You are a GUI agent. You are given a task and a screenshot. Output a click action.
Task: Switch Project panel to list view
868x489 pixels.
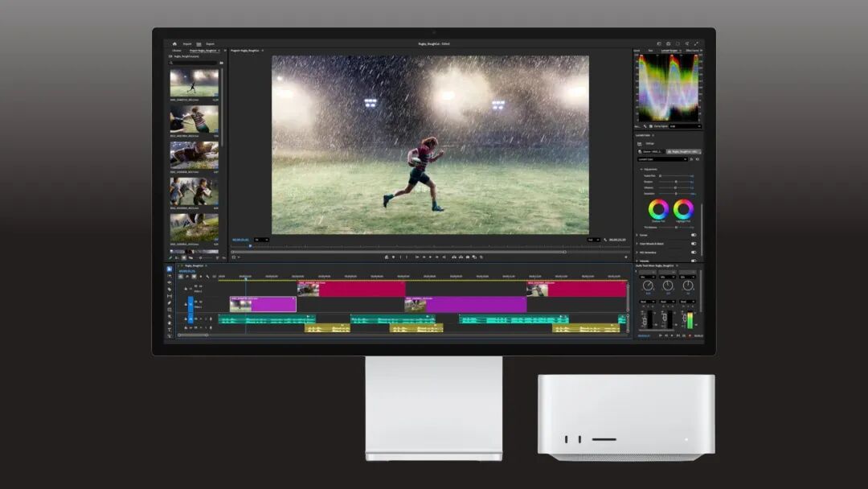click(x=177, y=257)
